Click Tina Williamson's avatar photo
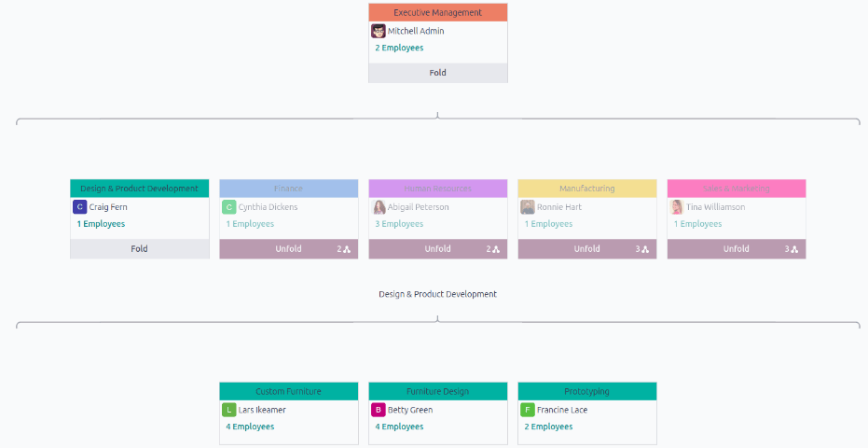The image size is (868, 448). 677,207
